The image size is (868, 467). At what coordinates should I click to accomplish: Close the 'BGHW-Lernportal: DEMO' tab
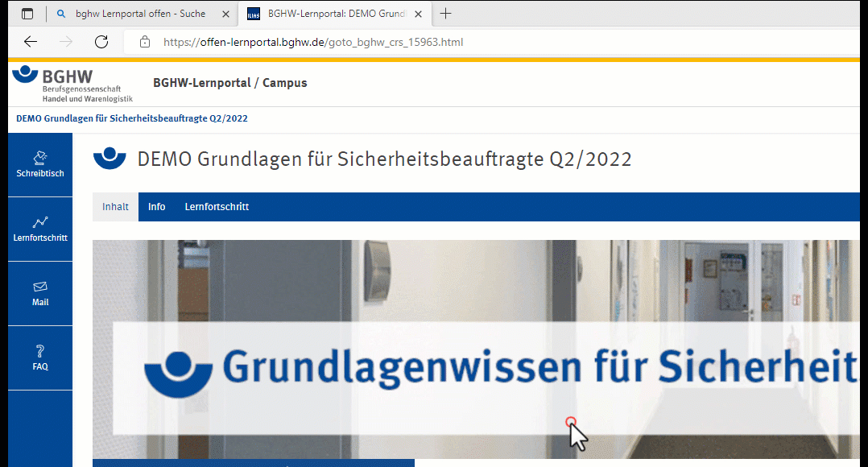(x=419, y=14)
